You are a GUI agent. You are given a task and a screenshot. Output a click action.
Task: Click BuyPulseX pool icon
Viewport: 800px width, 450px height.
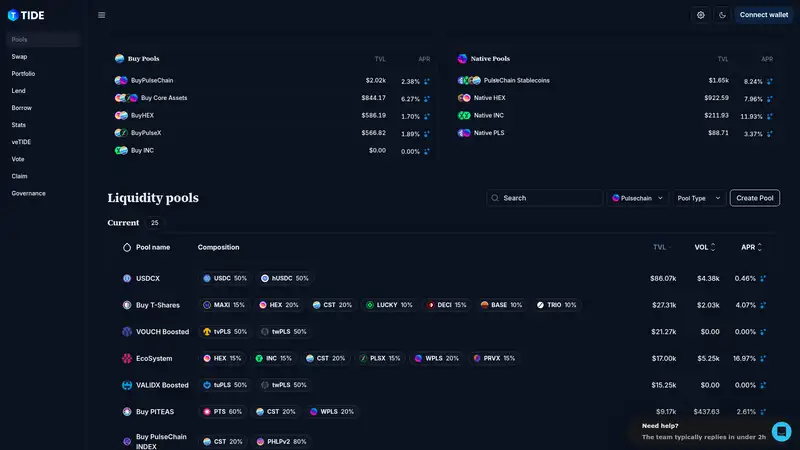[121, 133]
